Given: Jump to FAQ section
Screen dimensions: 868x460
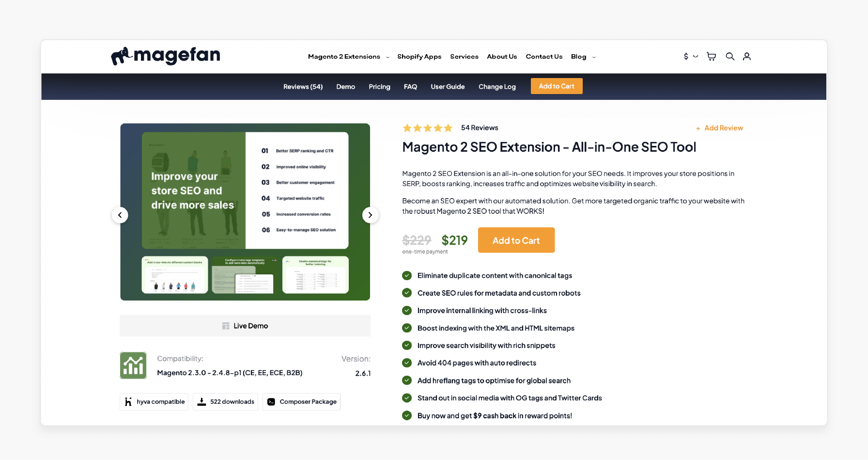Looking at the screenshot, I should click(x=410, y=87).
